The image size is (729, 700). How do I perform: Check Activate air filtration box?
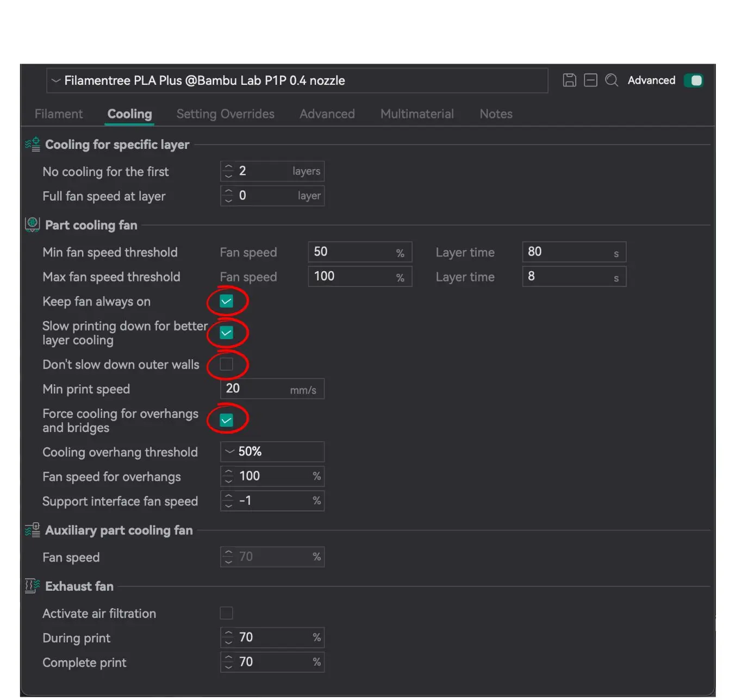pyautogui.click(x=226, y=613)
